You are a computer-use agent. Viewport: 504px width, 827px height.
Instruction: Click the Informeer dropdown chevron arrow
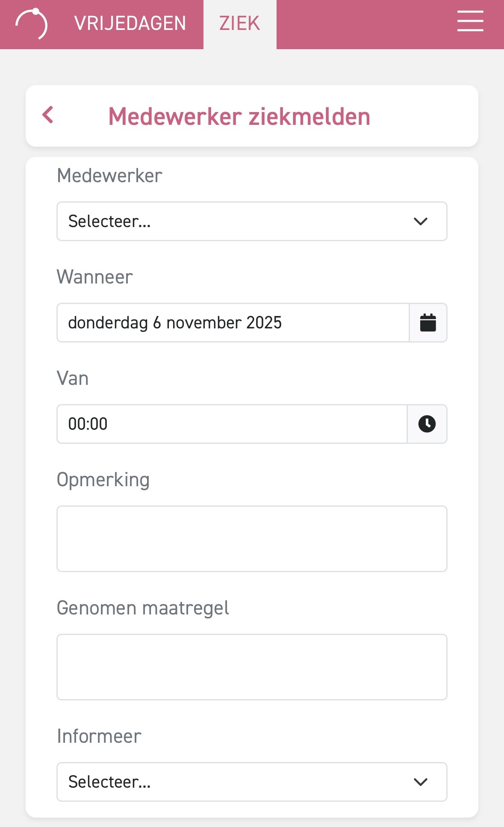421,782
